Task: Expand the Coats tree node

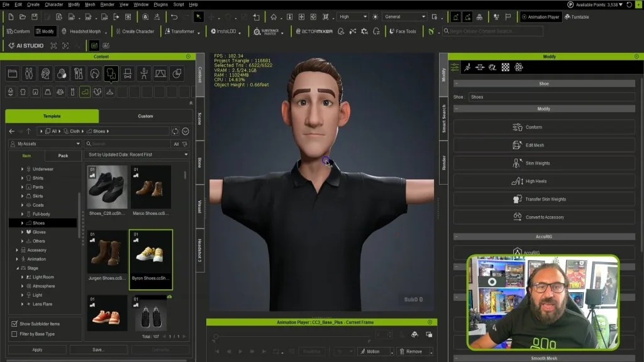Action: (22, 206)
